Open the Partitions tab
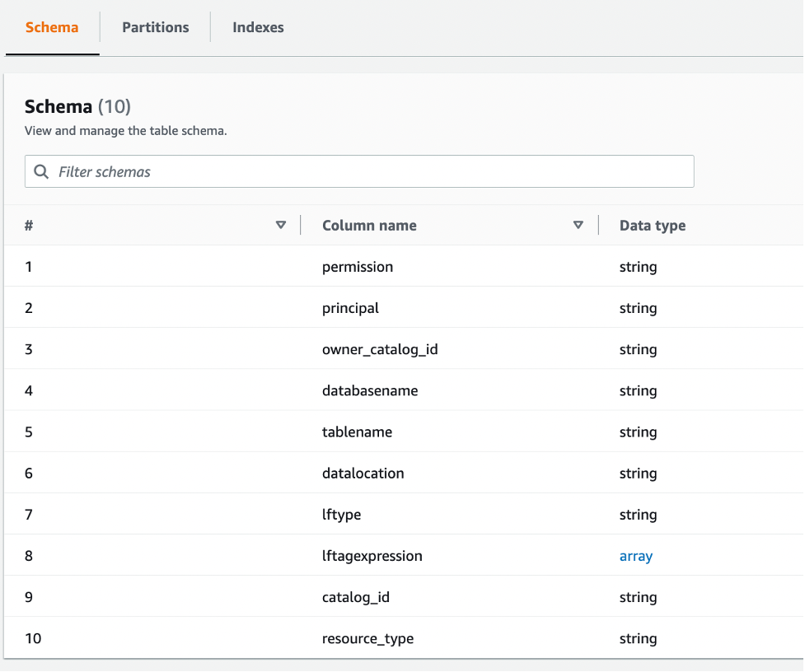 (156, 27)
